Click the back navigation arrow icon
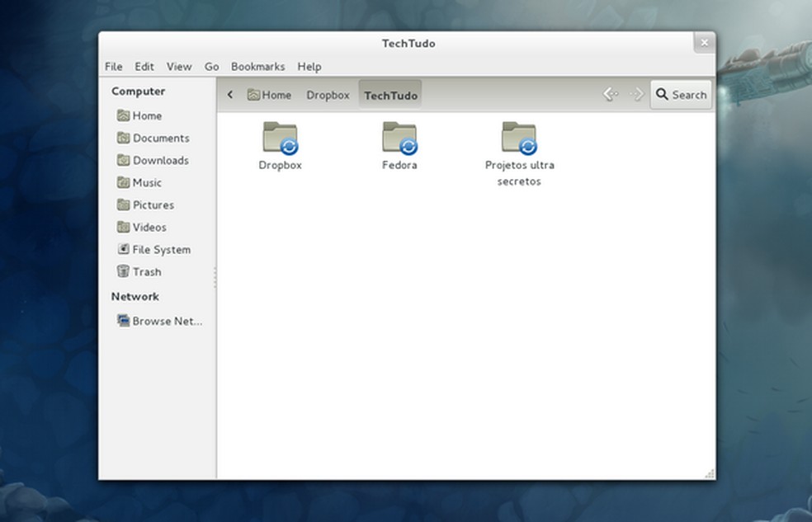The width and height of the screenshot is (812, 522). [x=610, y=95]
